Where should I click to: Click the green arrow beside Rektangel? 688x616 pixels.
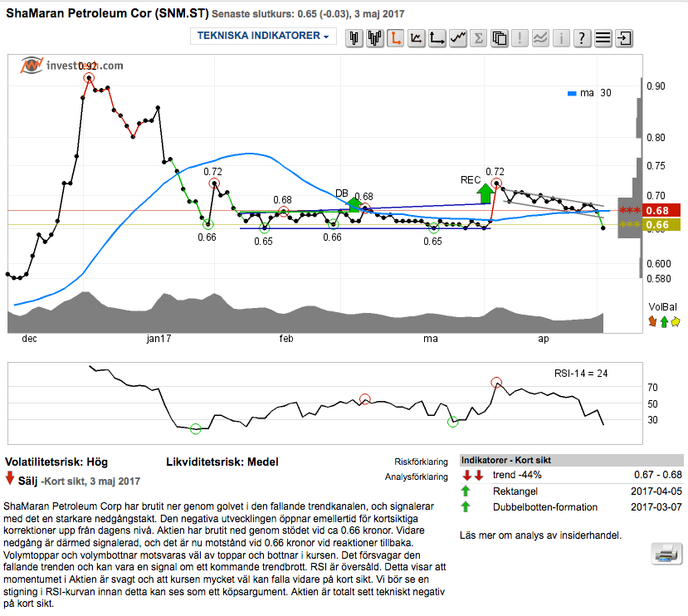(x=466, y=491)
